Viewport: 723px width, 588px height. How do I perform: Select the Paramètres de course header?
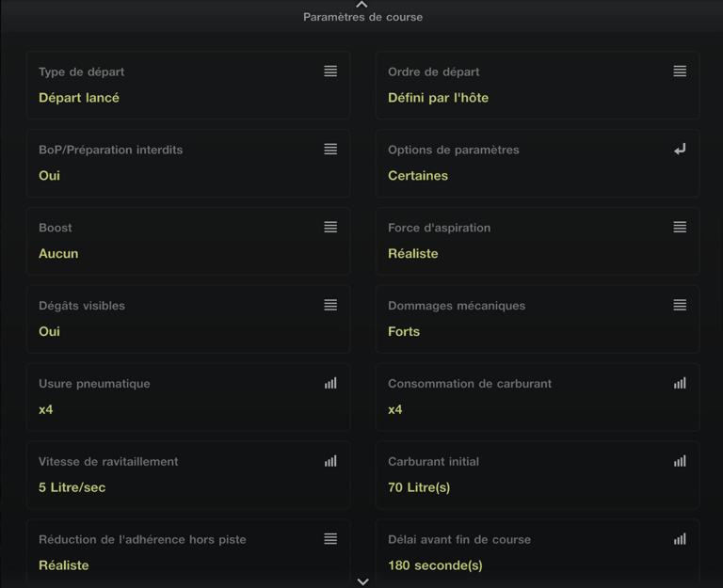362,17
